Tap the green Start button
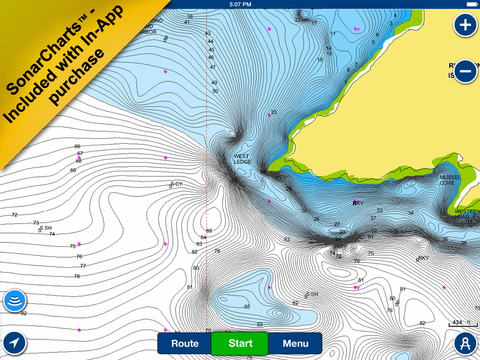The height and width of the screenshot is (360, 480). pyautogui.click(x=240, y=343)
